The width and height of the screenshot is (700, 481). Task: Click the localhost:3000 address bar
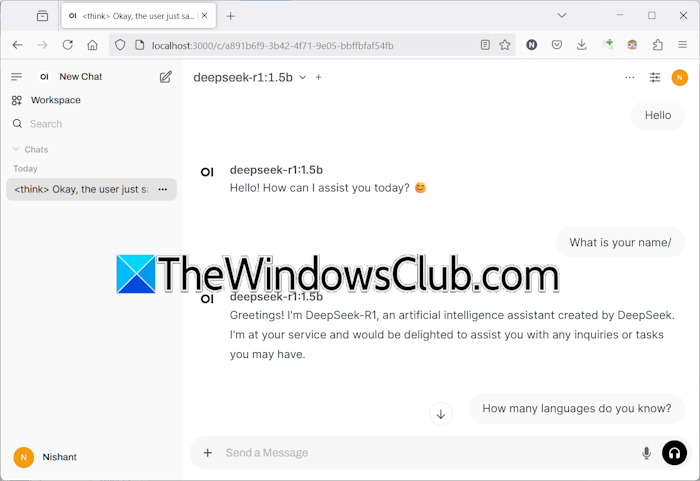(312, 46)
